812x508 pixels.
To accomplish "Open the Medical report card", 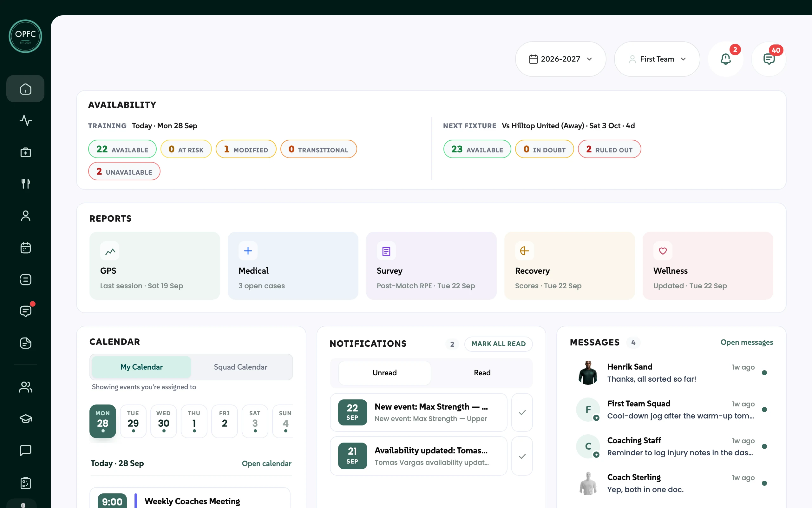I will point(293,265).
